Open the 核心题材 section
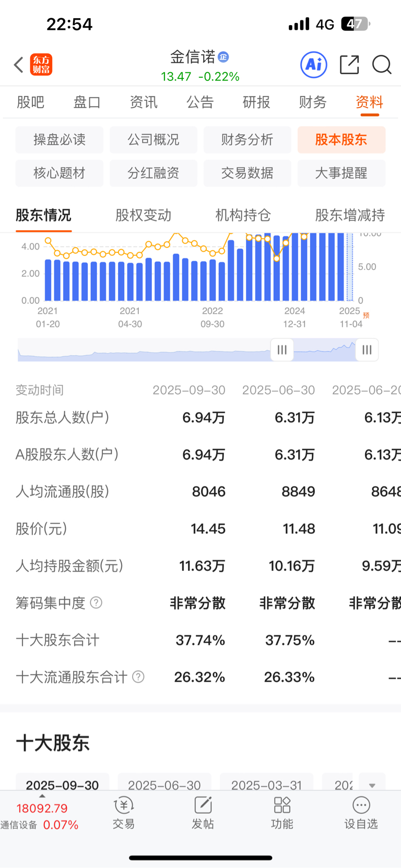Image resolution: width=401 pixels, height=868 pixels. pos(60,173)
